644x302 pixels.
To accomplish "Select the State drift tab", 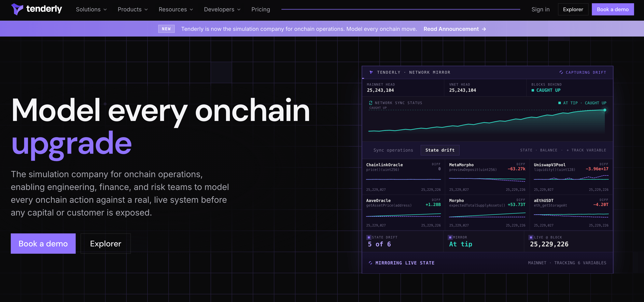I will pyautogui.click(x=440, y=150).
